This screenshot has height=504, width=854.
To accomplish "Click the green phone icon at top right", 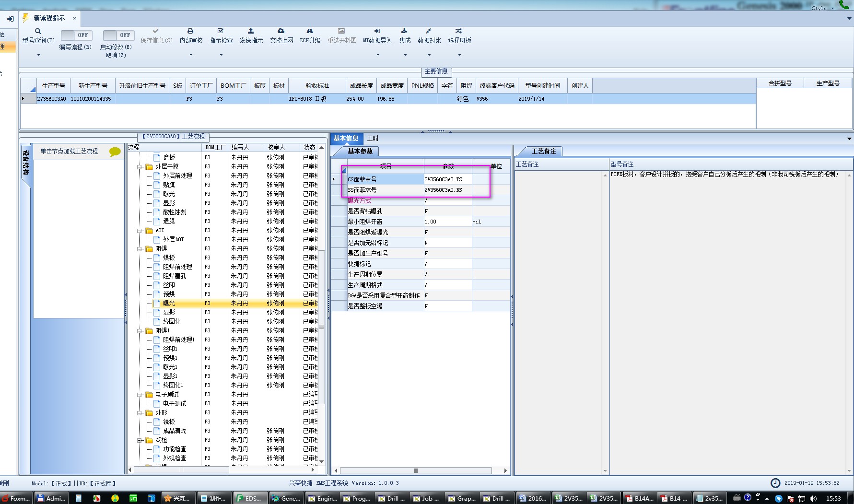I will 844,5.
